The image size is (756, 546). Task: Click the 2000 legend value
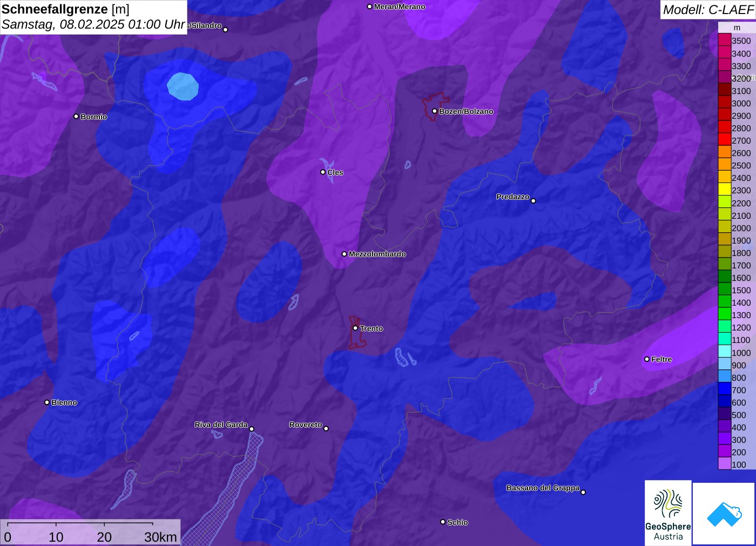point(741,228)
